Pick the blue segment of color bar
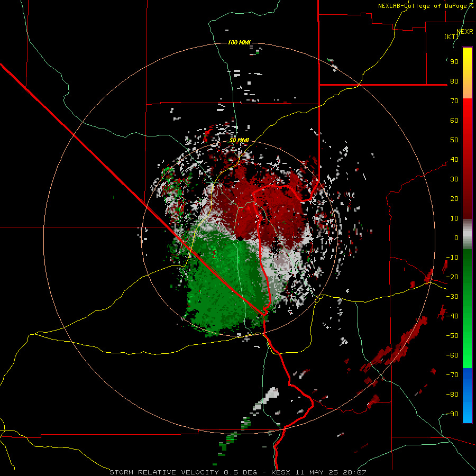This screenshot has width=476, height=476. coord(467,395)
